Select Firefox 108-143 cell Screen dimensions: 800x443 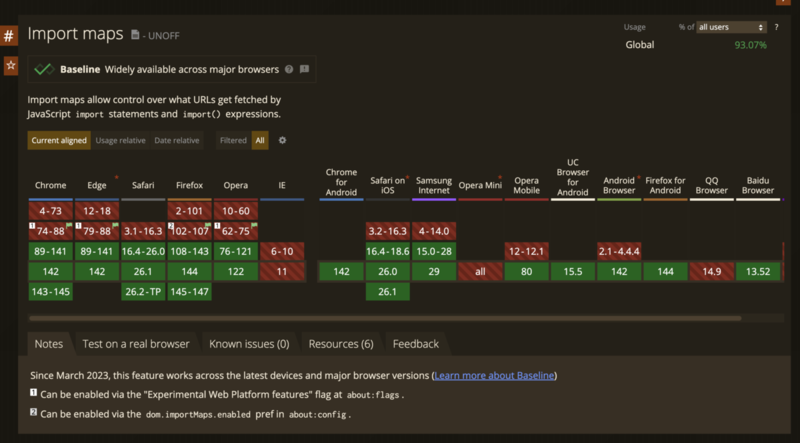pos(189,251)
